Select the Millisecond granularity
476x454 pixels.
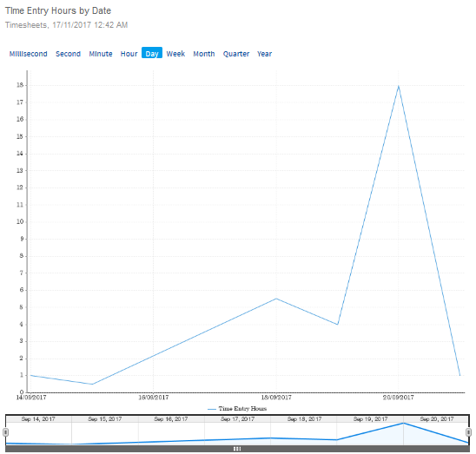(29, 54)
